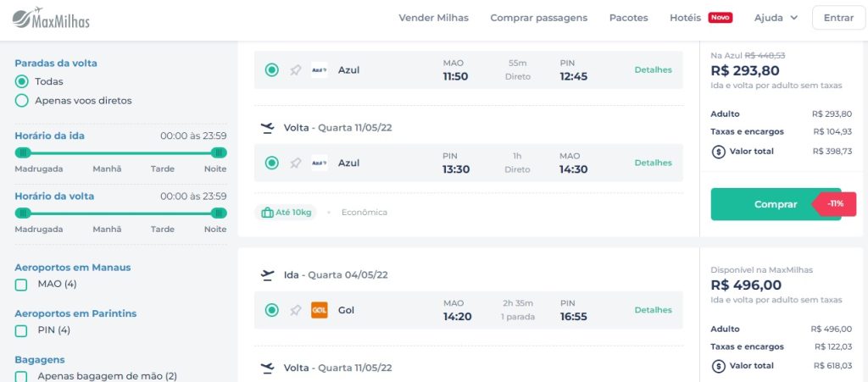Click the Entrar login button
Screen dimensions: 868x382
[x=838, y=18]
